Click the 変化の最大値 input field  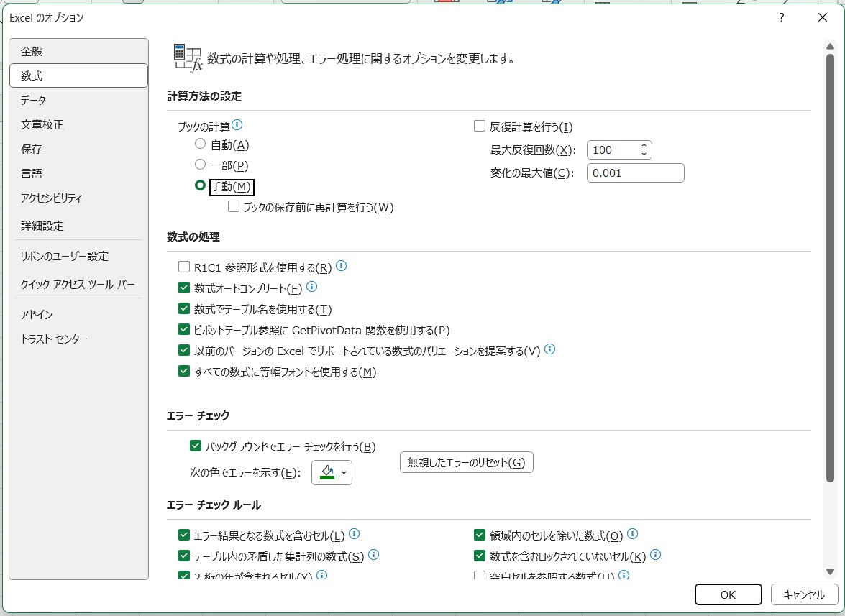click(x=635, y=173)
